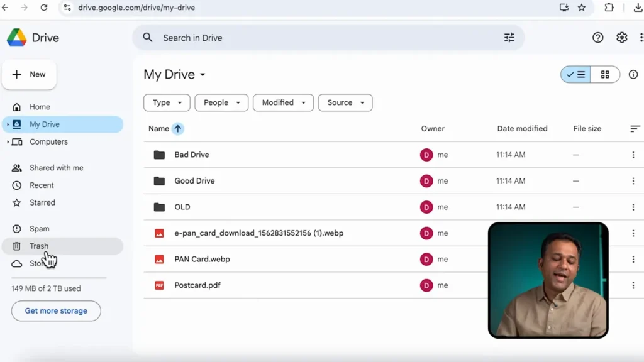Expand the My Drive title dropdown
The image size is (644, 362).
(203, 75)
